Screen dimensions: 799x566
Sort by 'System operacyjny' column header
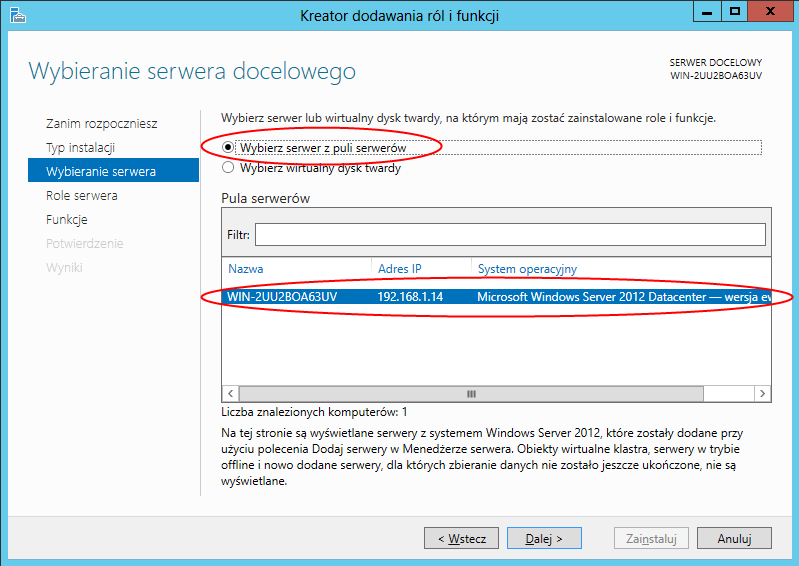coord(527,268)
